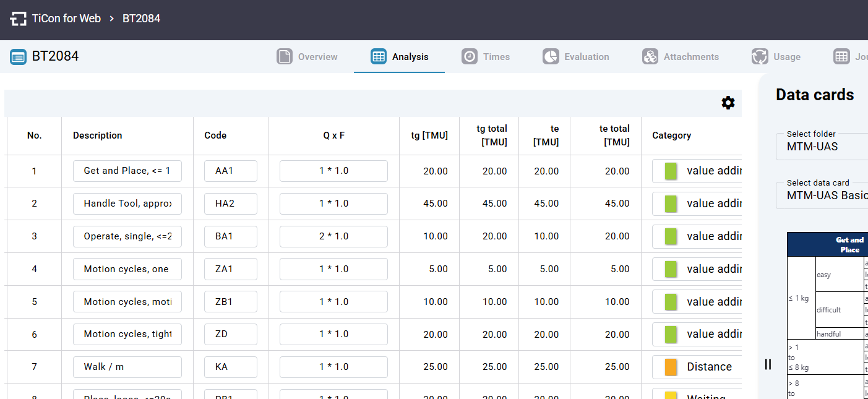Screen dimensions: 868x399
Task: Click the Data cards panel resize handle
Action: click(x=768, y=364)
